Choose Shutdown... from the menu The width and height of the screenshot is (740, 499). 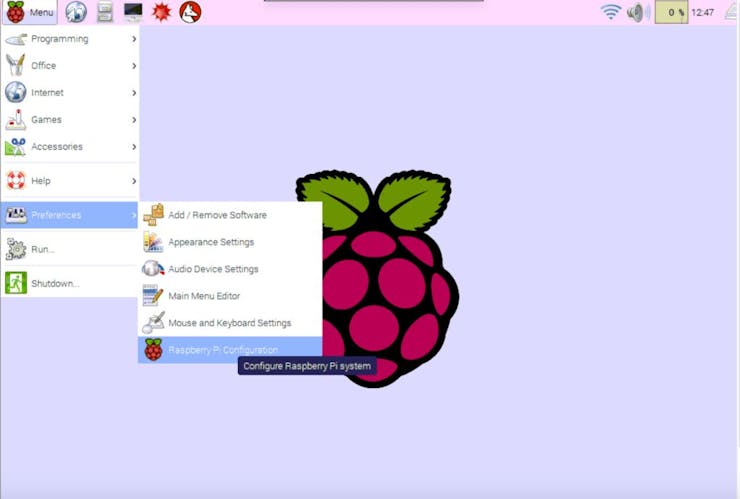(x=70, y=283)
